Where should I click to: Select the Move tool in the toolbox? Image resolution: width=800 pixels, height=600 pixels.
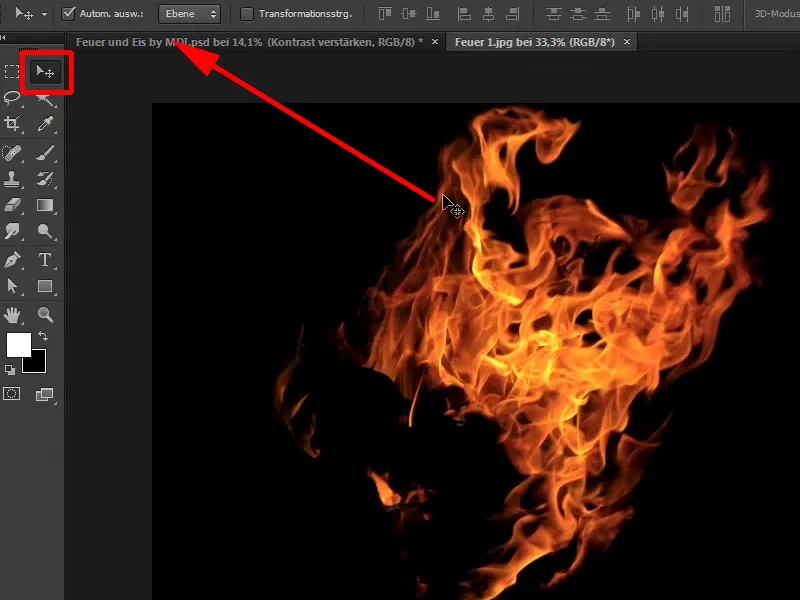45,72
